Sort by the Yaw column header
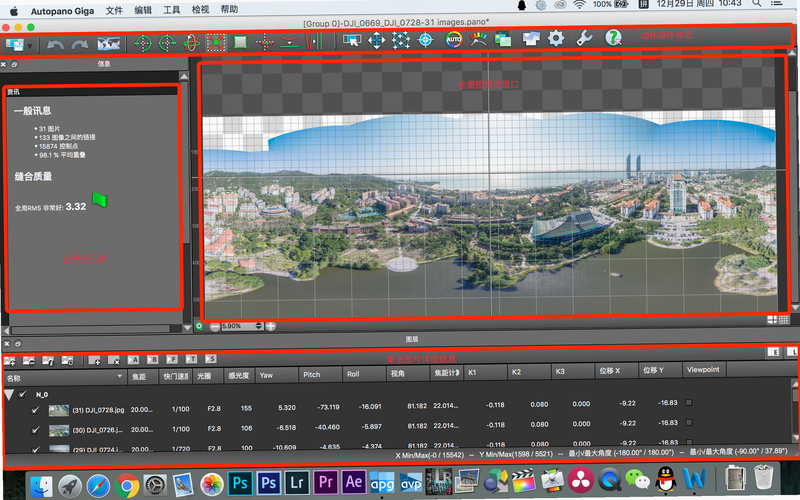This screenshot has width=800, height=500. [277, 375]
